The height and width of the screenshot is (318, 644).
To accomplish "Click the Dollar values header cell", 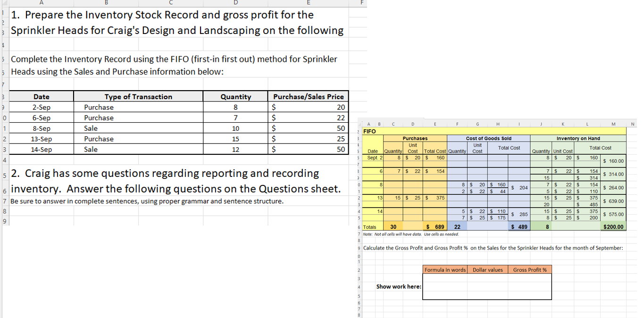I will (x=488, y=269).
